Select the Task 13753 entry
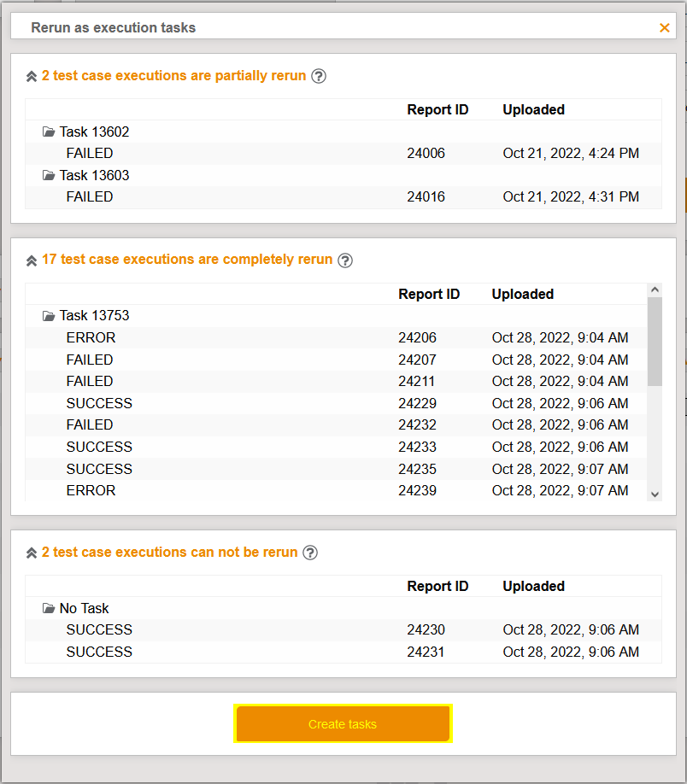This screenshot has width=687, height=784. pos(94,315)
